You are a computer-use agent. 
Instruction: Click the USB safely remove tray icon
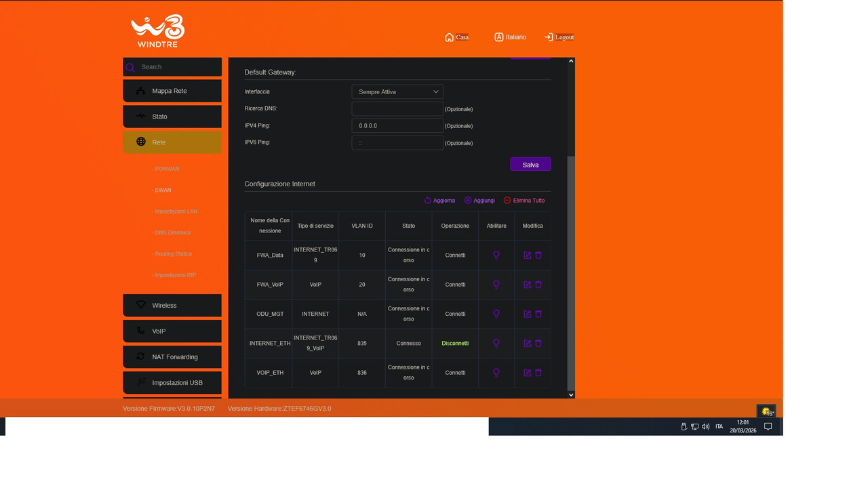(x=684, y=427)
